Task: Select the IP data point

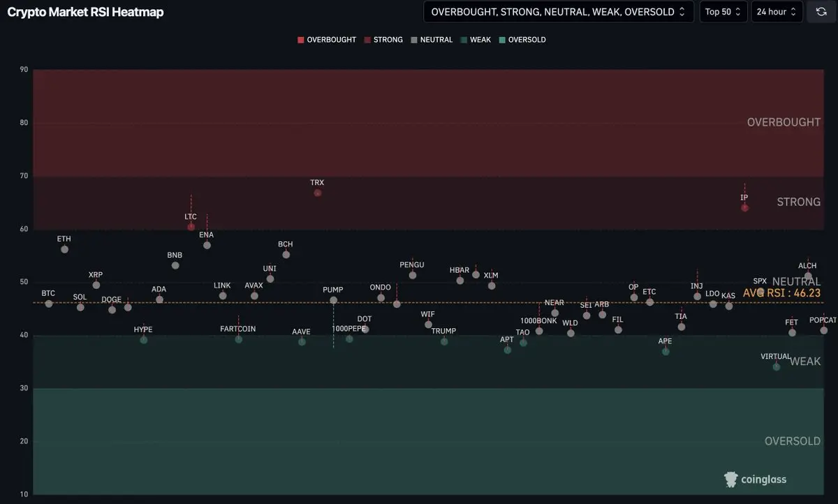Action: (744, 207)
